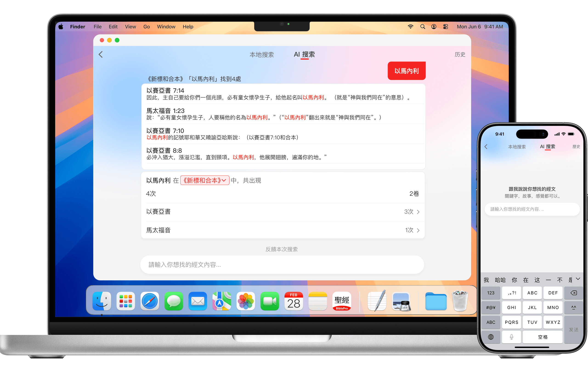Open Preview from the Dock

click(x=401, y=302)
